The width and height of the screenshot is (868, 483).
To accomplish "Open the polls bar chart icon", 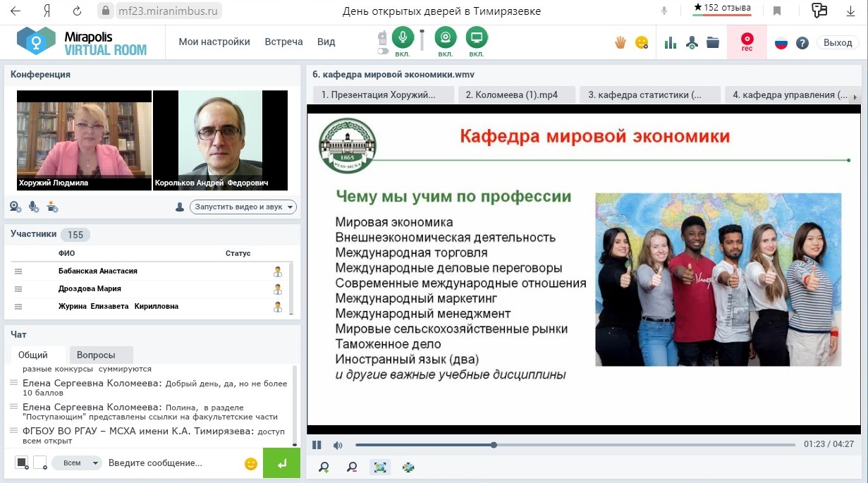I will tap(670, 42).
